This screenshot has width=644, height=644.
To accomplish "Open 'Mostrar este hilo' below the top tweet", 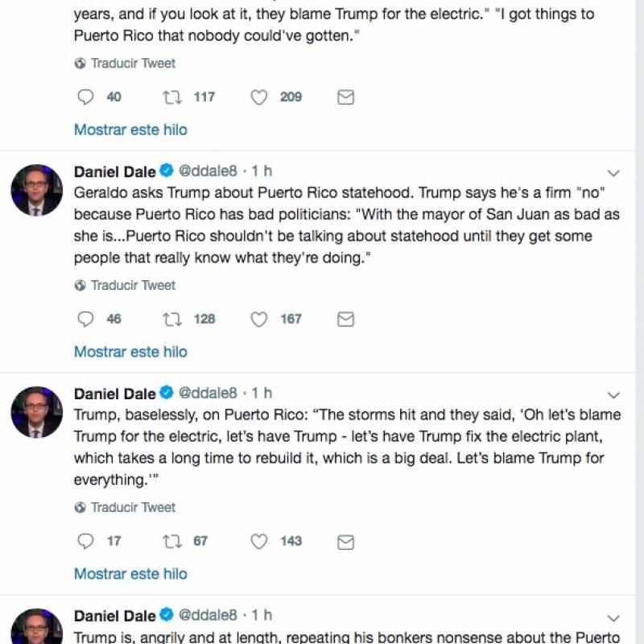I will pos(130,130).
